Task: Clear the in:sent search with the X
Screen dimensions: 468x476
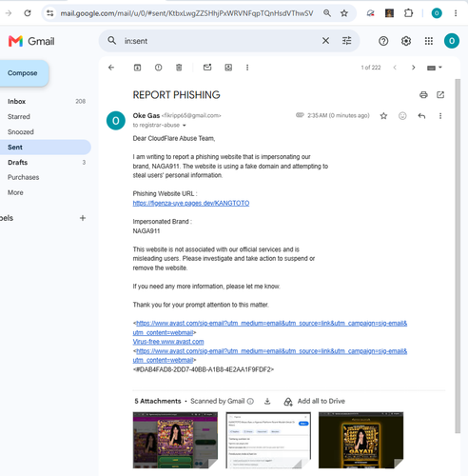Action: (x=325, y=41)
